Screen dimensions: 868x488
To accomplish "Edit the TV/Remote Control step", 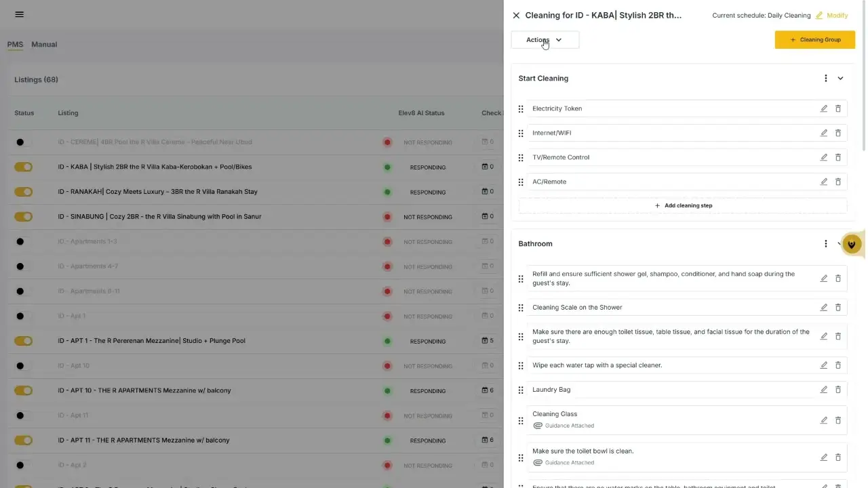I will point(824,157).
